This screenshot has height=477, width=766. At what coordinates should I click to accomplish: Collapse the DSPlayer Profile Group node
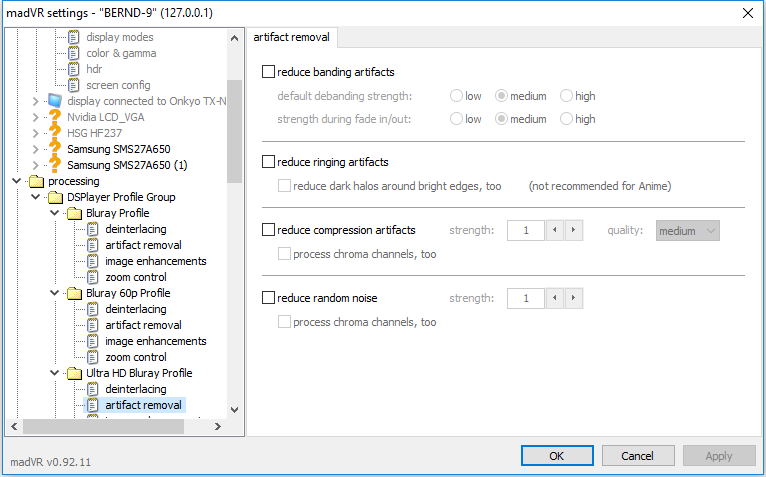coord(36,197)
